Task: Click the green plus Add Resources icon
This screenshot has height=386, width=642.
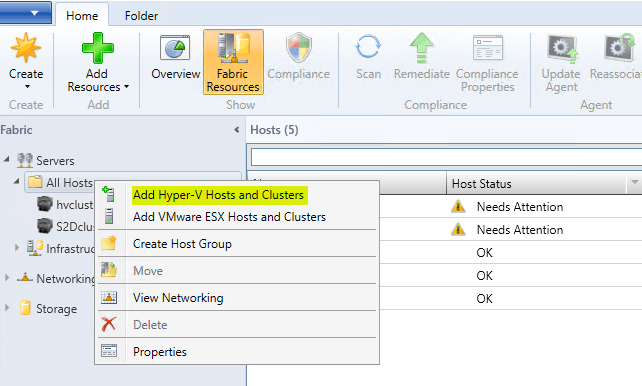Action: [x=97, y=48]
